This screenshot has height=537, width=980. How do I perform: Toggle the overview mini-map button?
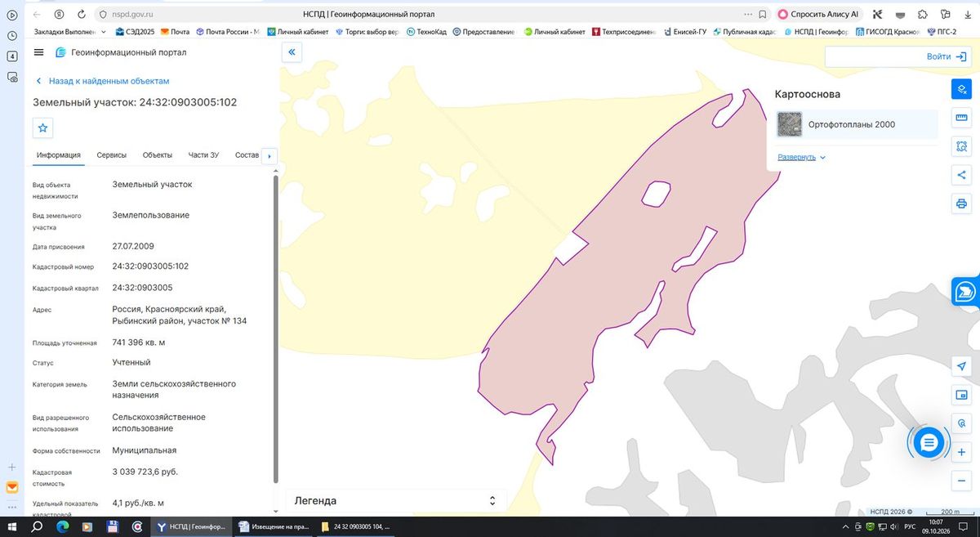click(961, 395)
